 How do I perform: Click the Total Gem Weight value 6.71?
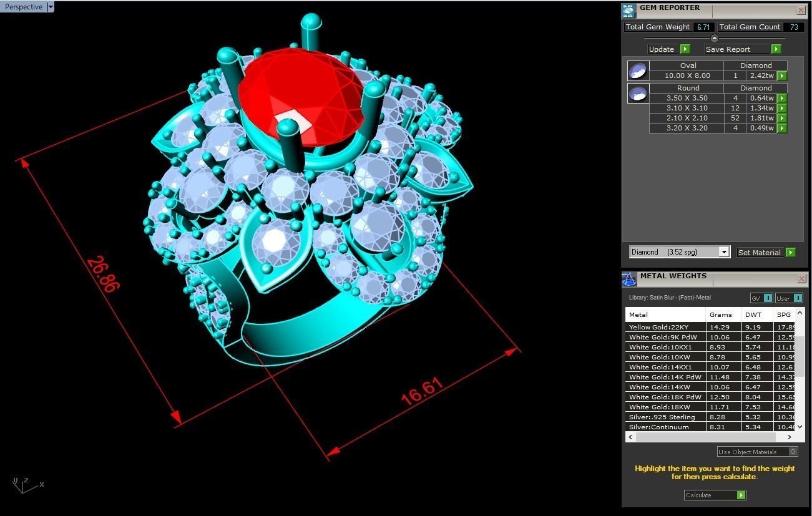pyautogui.click(x=704, y=27)
